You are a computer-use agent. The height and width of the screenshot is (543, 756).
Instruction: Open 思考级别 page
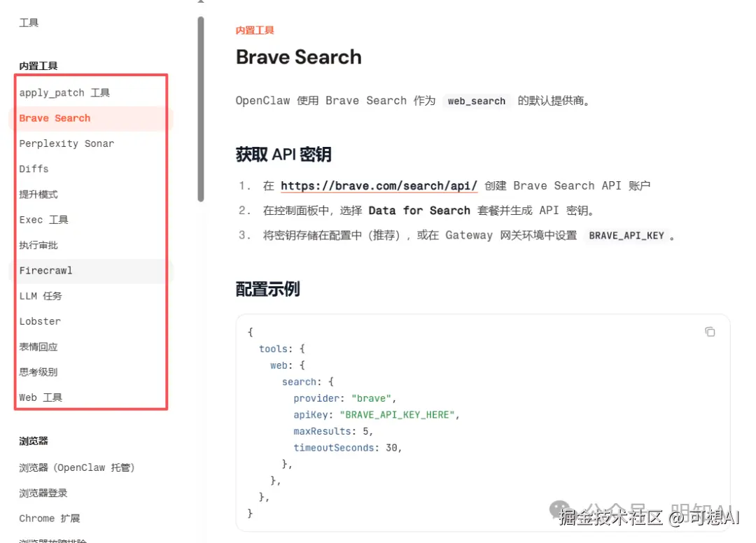point(38,372)
